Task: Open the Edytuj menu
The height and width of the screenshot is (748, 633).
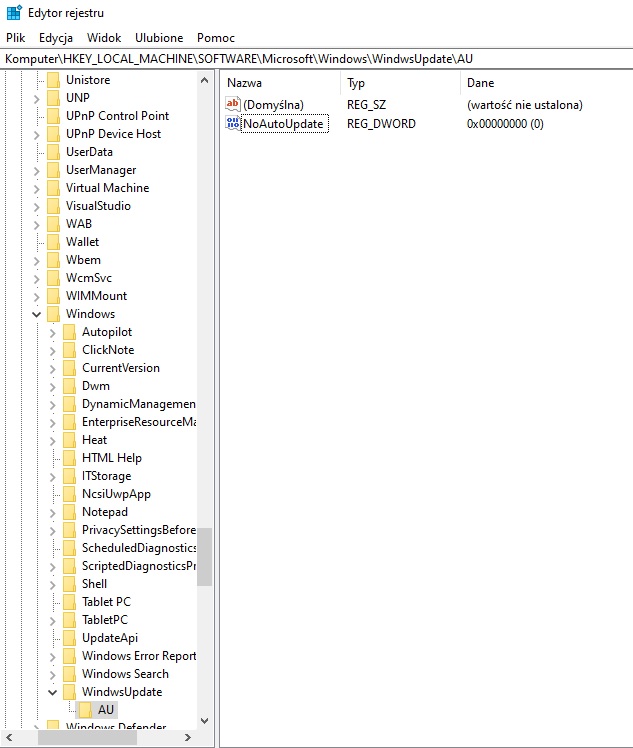Action: click(x=56, y=37)
